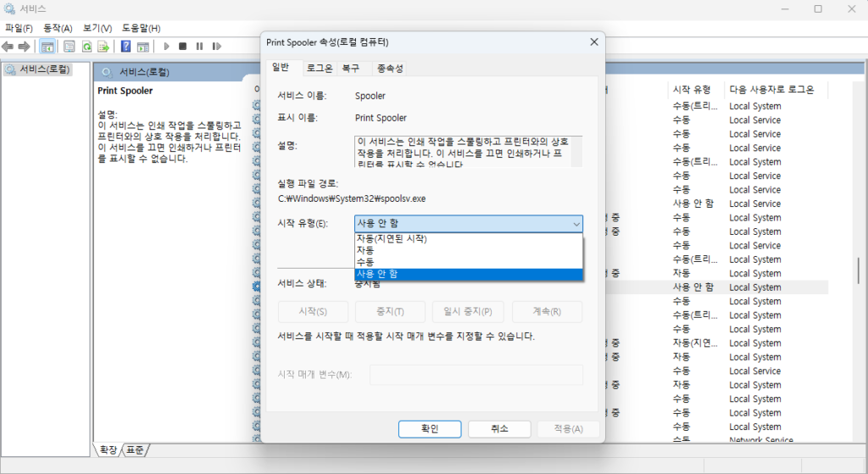Toggle the show/hide action pane icon
This screenshot has height=474, width=868.
pyautogui.click(x=143, y=47)
